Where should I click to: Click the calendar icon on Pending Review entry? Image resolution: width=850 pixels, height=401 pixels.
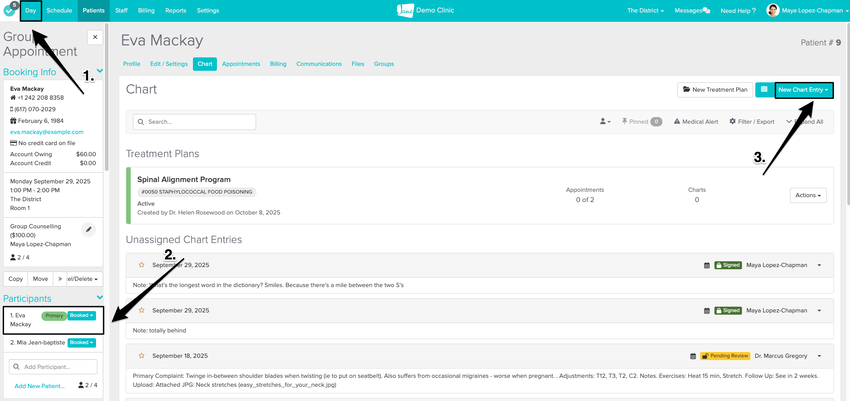pyautogui.click(x=707, y=355)
